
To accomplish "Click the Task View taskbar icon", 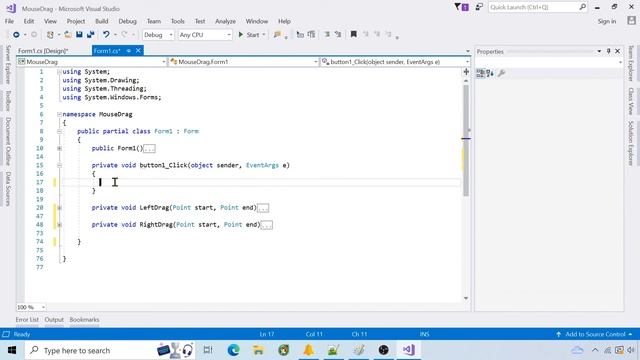I will tap(208, 350).
